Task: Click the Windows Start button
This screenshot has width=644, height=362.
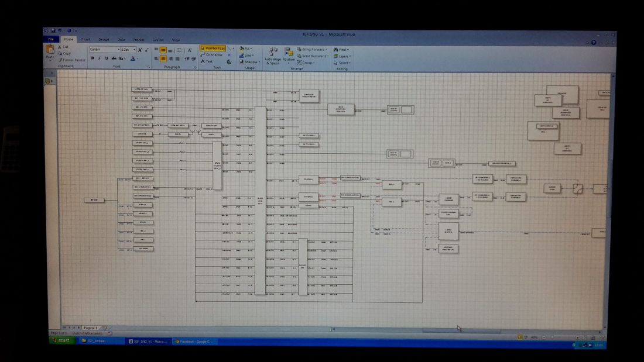Action: pos(61,340)
